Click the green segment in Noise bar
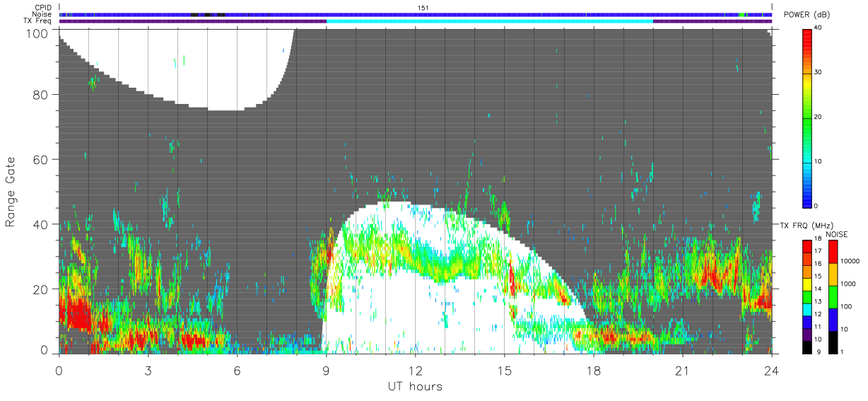This screenshot has height=401, width=868. pyautogui.click(x=741, y=14)
